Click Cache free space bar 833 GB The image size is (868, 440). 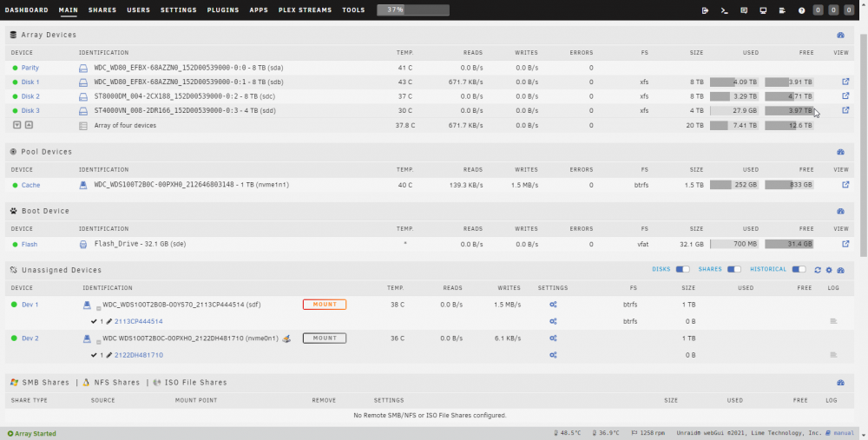(789, 185)
